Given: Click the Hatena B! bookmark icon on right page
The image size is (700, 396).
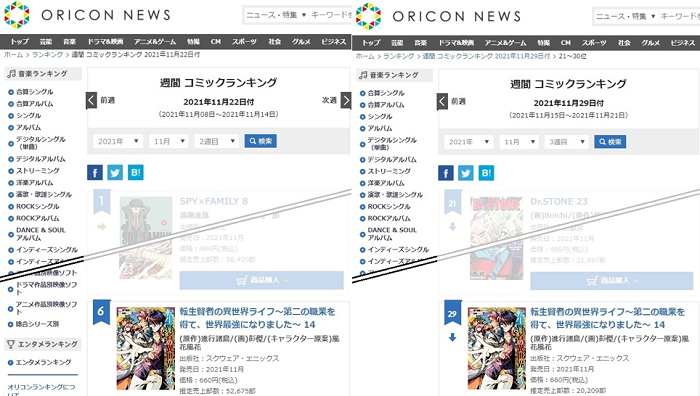Looking at the screenshot, I should 486,173.
